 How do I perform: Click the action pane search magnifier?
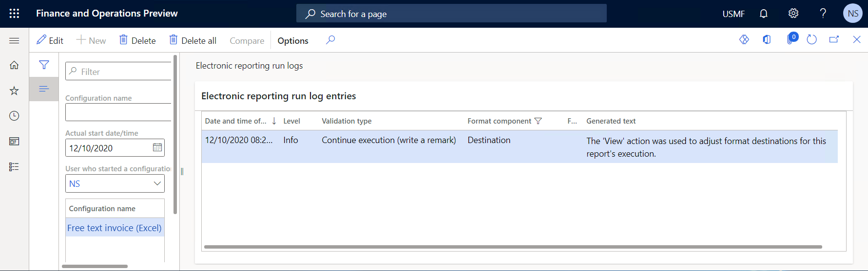pos(330,40)
